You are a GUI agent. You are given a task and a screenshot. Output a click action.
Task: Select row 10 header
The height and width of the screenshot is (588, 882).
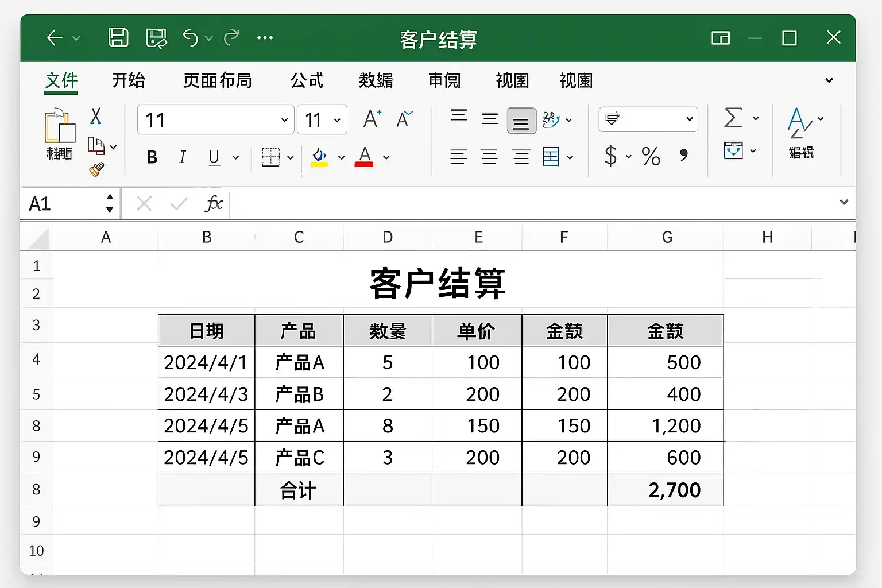tap(36, 551)
